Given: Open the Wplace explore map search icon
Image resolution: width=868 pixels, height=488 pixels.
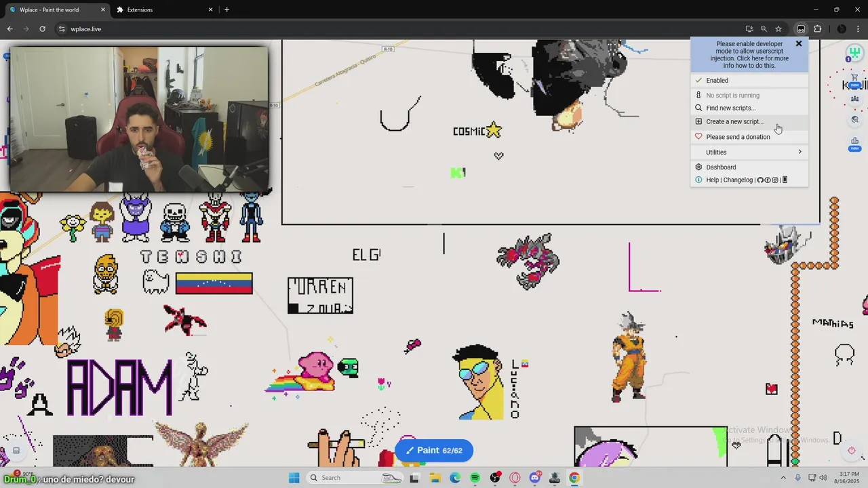Looking at the screenshot, I should coord(855,119).
